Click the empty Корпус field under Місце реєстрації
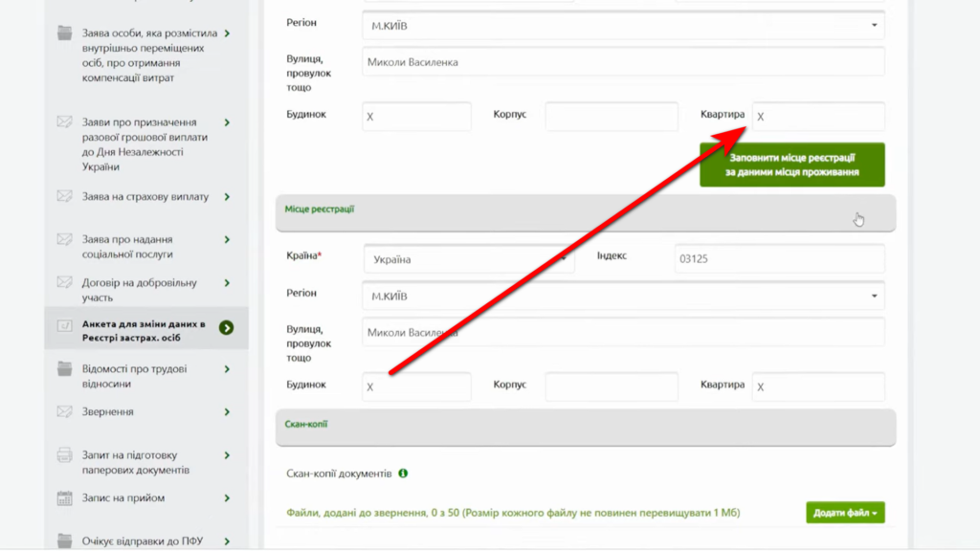980x551 pixels. click(x=611, y=386)
